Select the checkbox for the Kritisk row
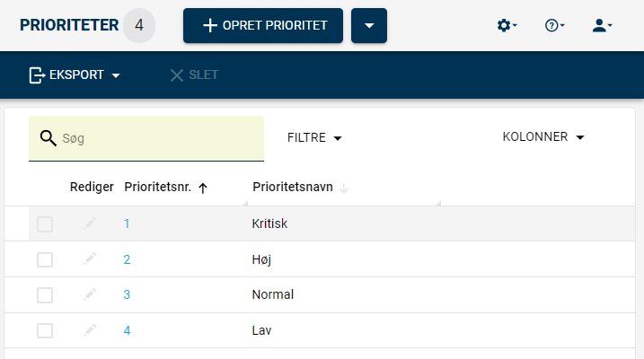644x359 pixels. pyautogui.click(x=45, y=224)
